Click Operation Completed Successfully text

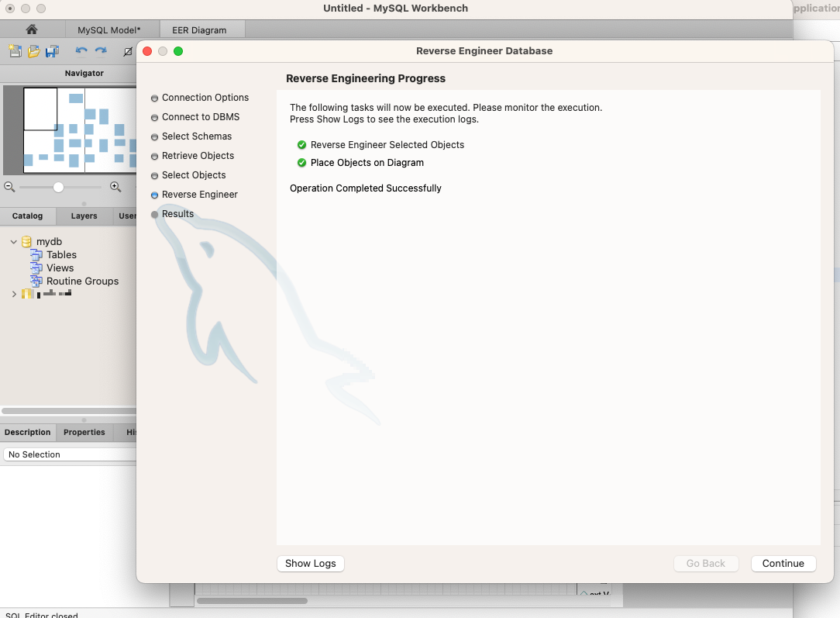[365, 188]
